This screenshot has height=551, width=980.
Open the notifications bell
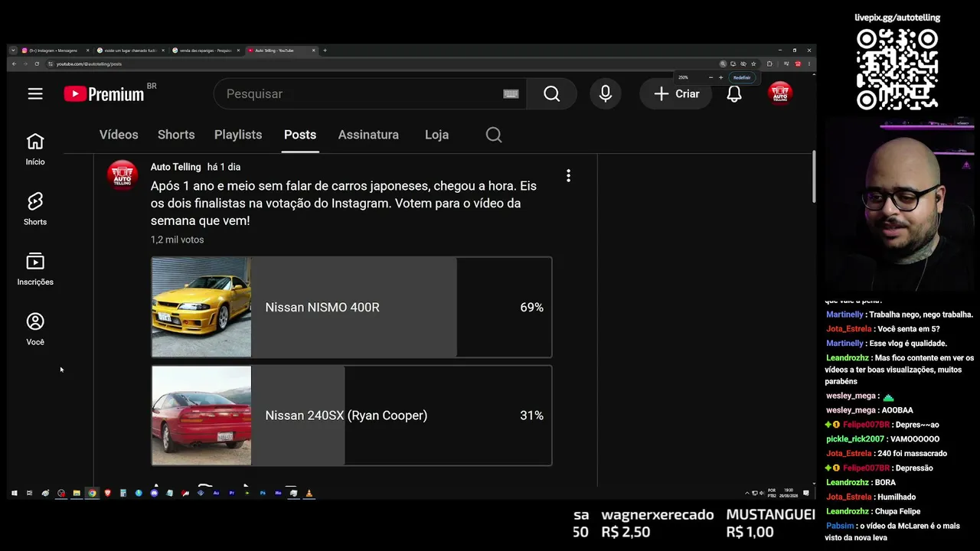point(733,93)
